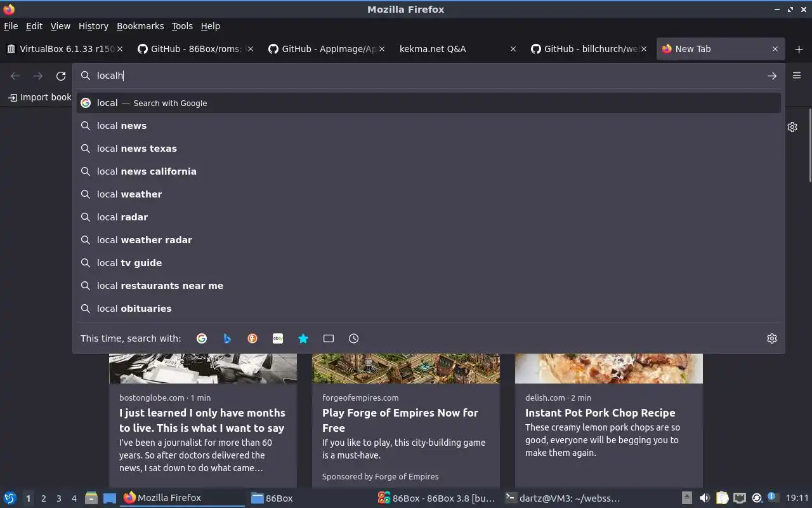This screenshot has height=508, width=812.
Task: Select the 'local radar' suggestion
Action: (x=429, y=217)
